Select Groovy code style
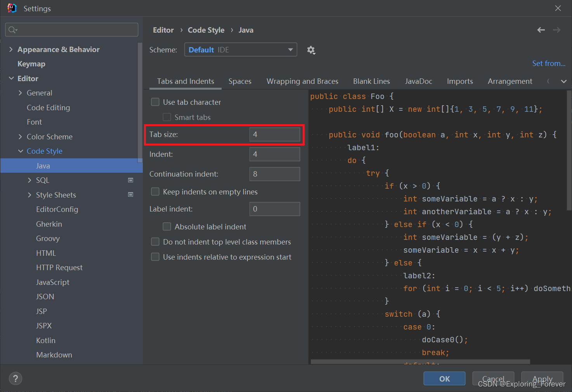 [x=48, y=238]
